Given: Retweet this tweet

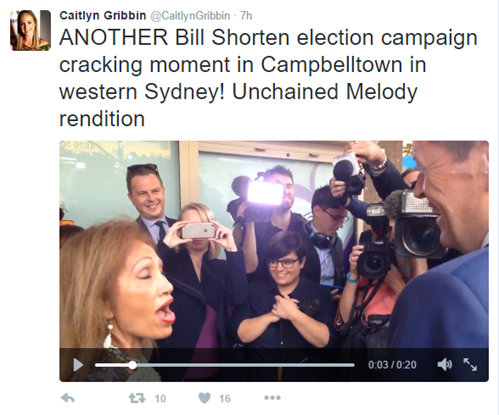Looking at the screenshot, I should tap(137, 398).
